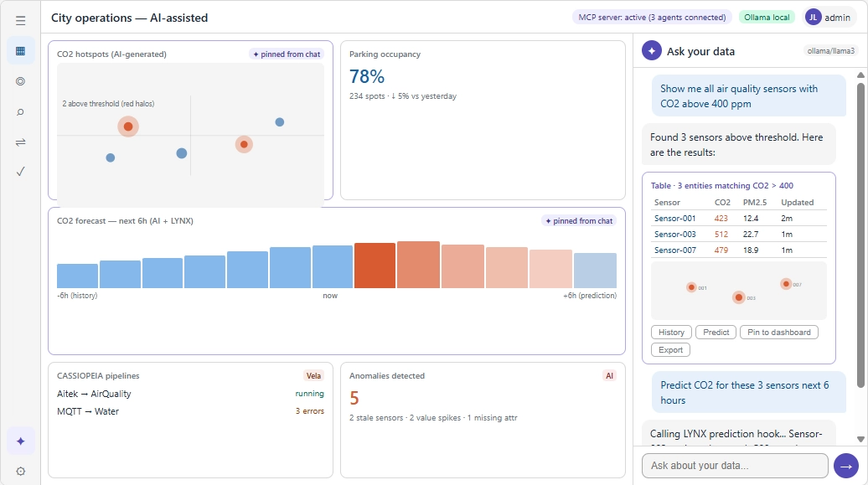Click the ollama/llama3 model selector
Screen dimensions: 868x485
point(832,51)
